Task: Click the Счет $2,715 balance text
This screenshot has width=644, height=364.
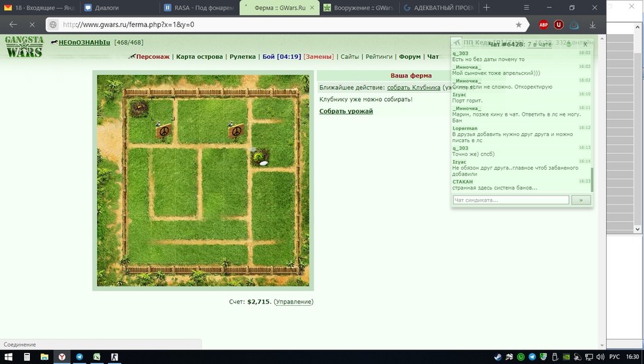Action: (x=250, y=302)
